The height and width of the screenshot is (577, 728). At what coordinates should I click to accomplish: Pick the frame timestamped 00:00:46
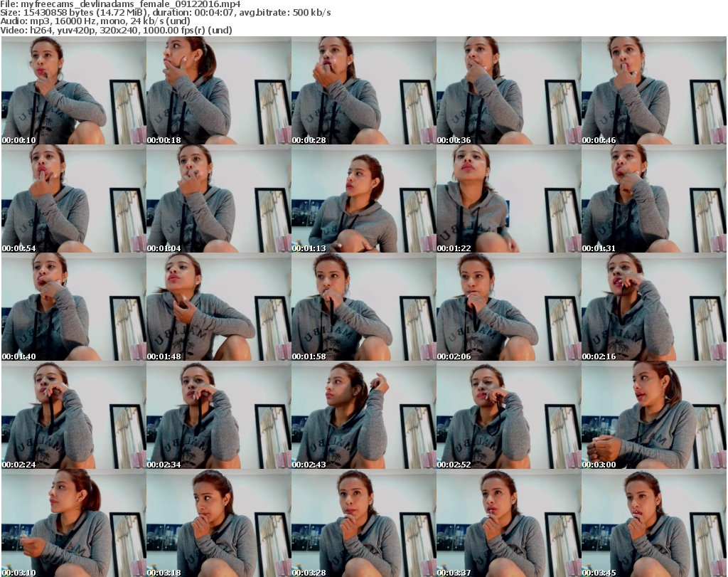[653, 91]
